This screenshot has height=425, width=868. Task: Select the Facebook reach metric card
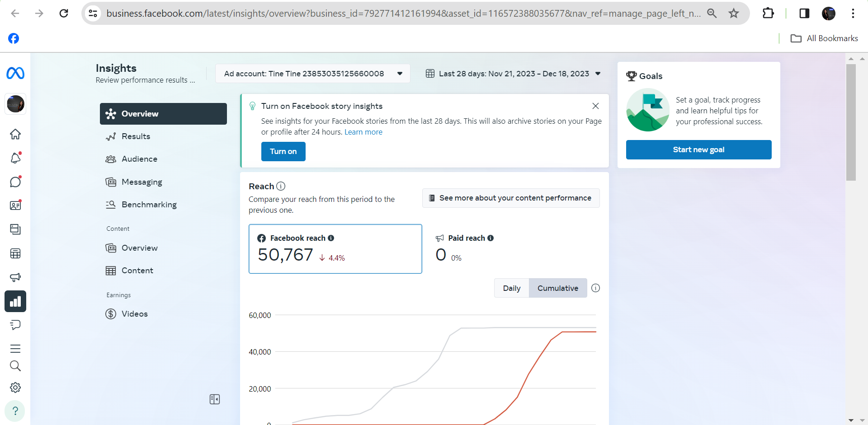tap(335, 249)
